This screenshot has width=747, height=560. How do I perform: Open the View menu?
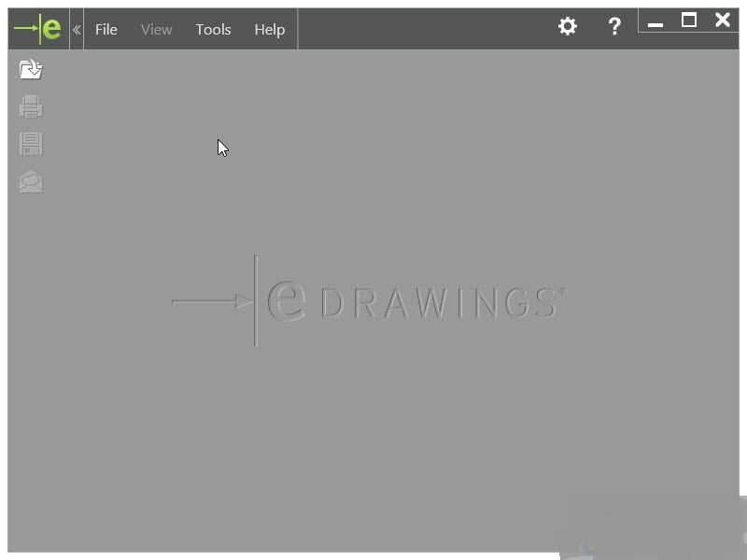[x=156, y=30]
